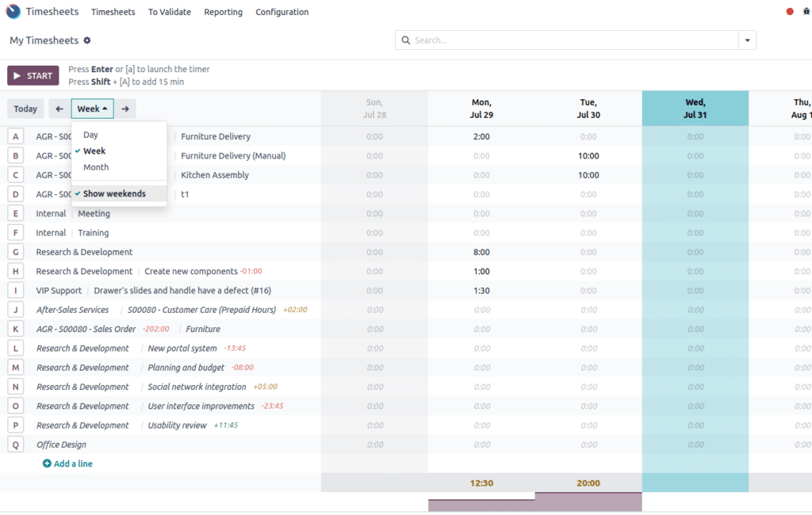Screen dimensions: 812x515
Task: Start timer with key M button
Action: click(x=16, y=368)
